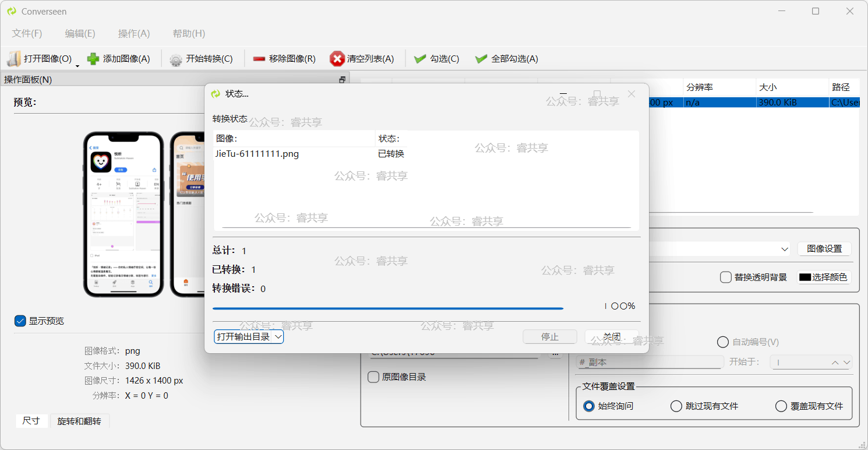Click the green plus Add Images icon
Image resolution: width=868 pixels, height=450 pixels.
pyautogui.click(x=93, y=59)
